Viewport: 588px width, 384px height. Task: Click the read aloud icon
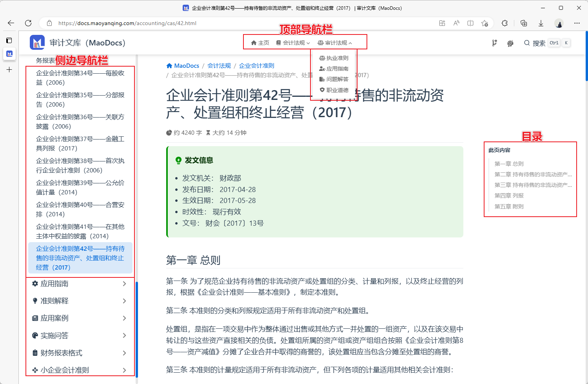coord(456,23)
